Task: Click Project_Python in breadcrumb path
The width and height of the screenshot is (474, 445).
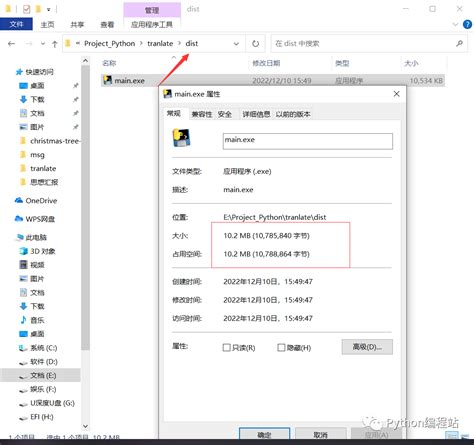Action: pos(110,44)
